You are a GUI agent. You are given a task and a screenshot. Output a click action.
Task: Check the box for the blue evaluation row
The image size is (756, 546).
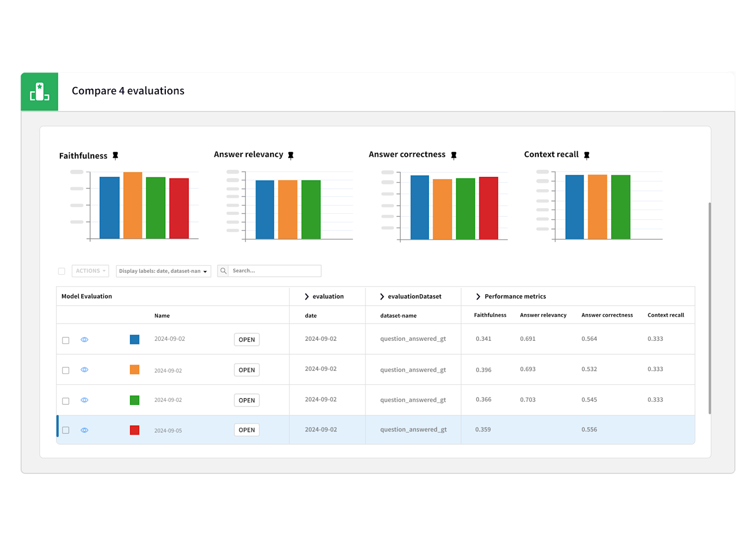(66, 340)
